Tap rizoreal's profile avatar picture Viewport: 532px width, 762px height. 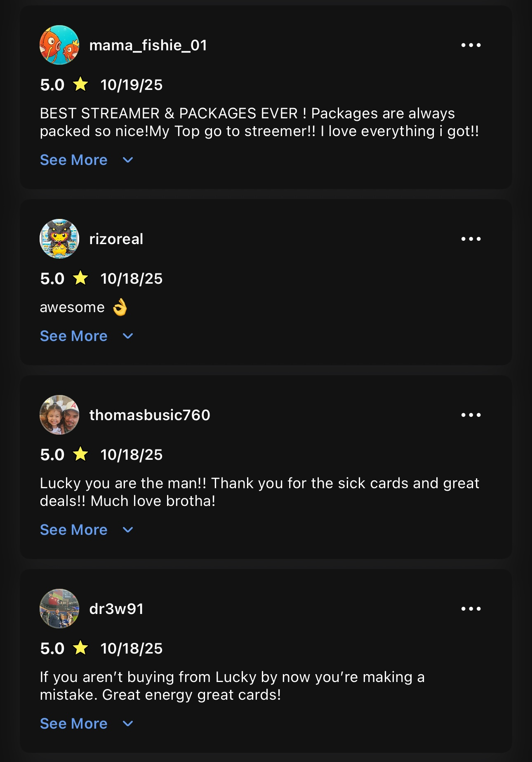coord(59,239)
